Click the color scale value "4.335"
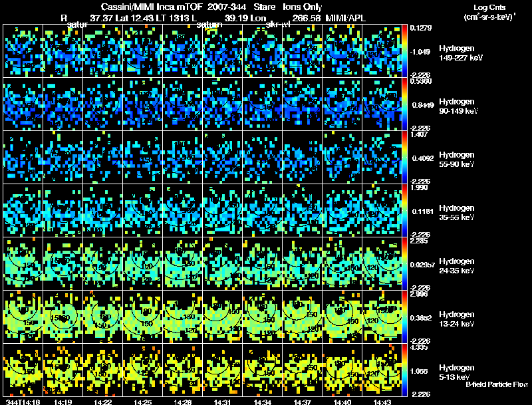The width and height of the screenshot is (532, 405). click(x=419, y=348)
